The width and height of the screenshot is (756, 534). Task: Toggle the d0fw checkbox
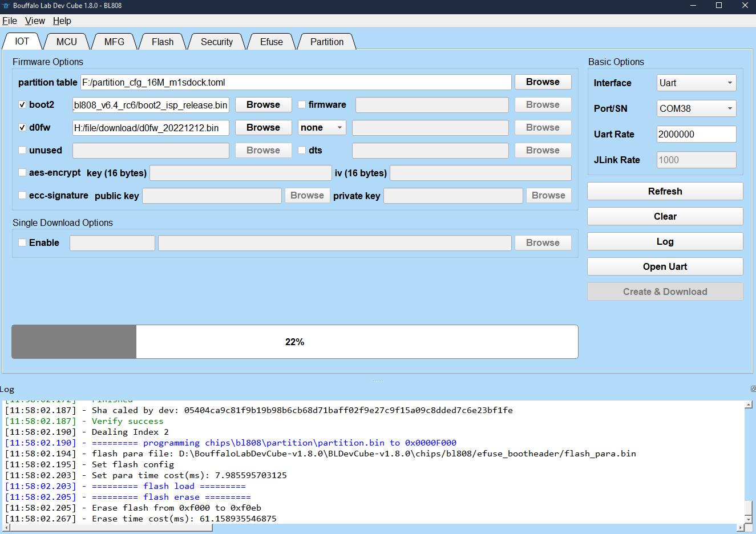coord(22,128)
